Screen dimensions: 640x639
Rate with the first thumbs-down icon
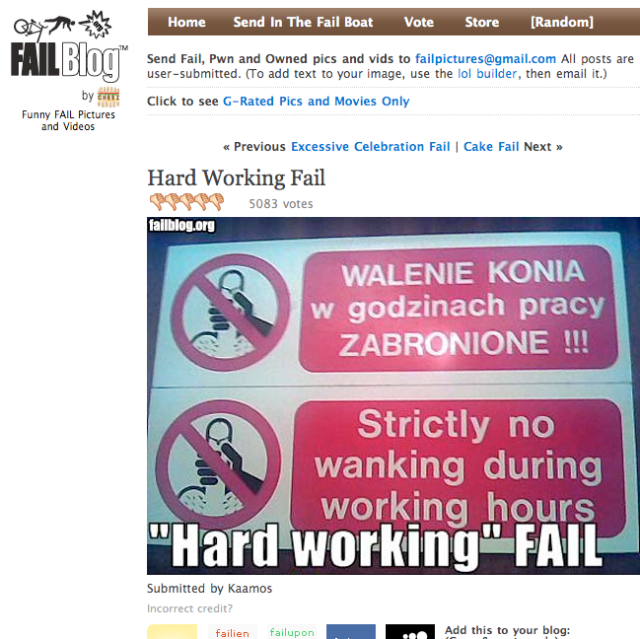pos(157,202)
